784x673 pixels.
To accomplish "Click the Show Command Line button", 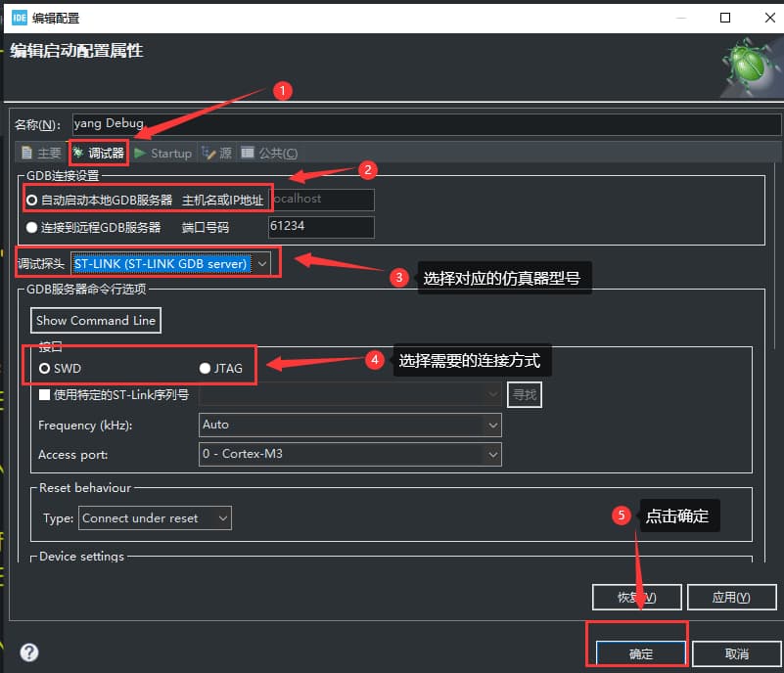I will [96, 321].
